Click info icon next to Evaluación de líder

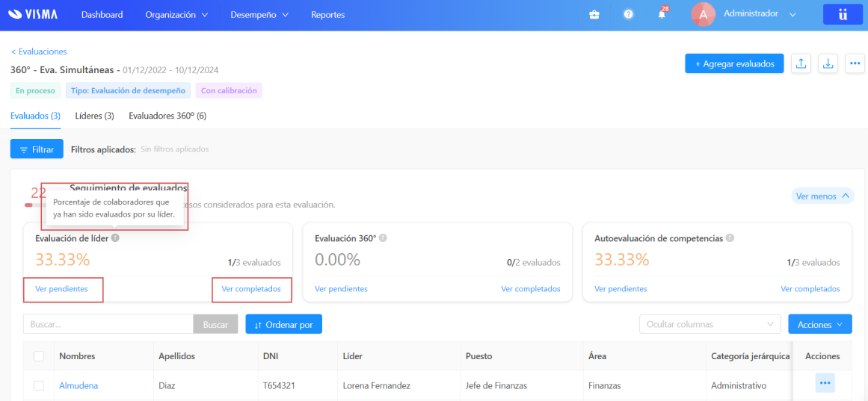(x=114, y=238)
